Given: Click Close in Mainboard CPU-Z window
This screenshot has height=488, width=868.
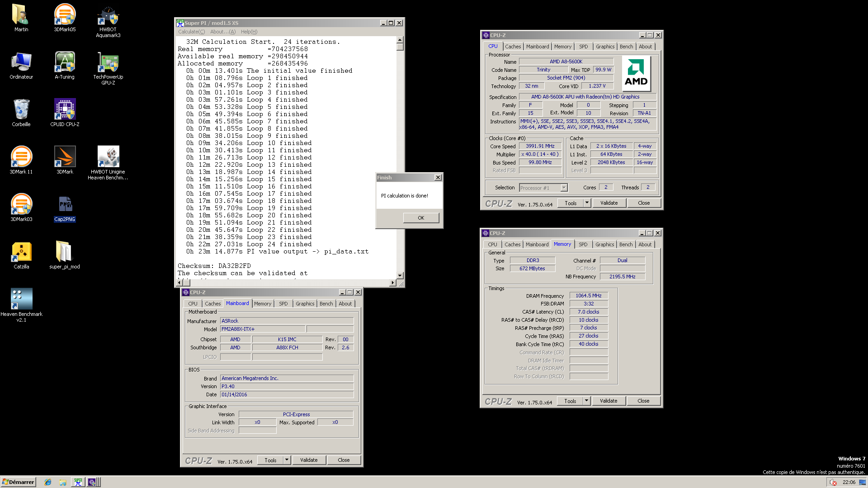Looking at the screenshot, I should click(344, 460).
